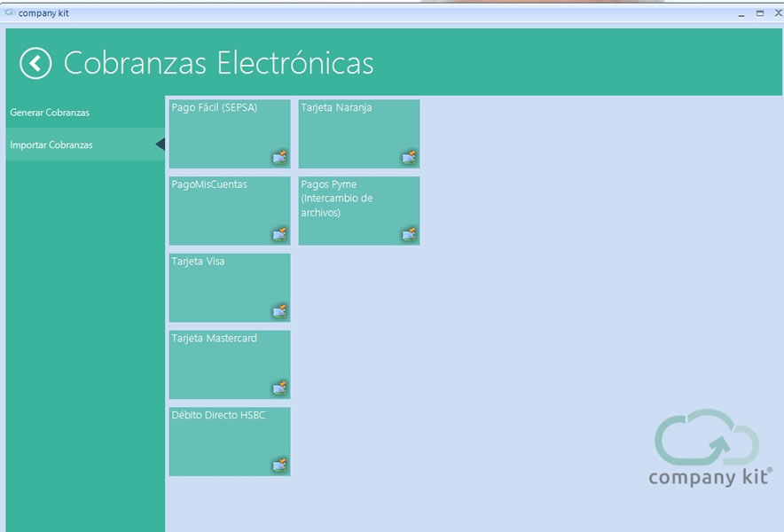Open the Débito Directo HSBC tile
The image size is (784, 532).
230,442
